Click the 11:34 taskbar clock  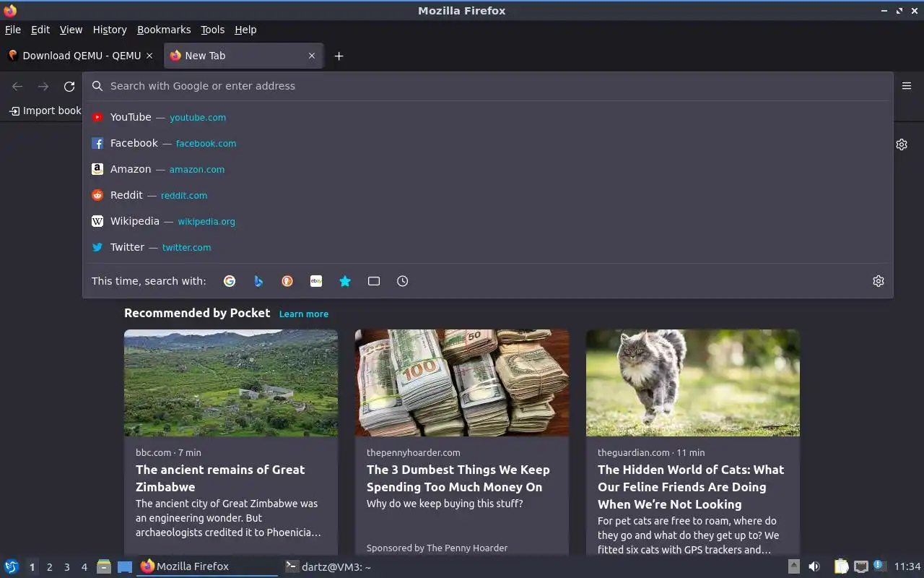pos(907,566)
